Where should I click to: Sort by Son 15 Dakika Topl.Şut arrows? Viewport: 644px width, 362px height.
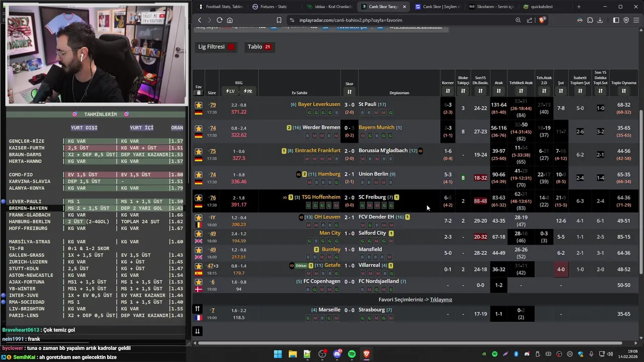point(600,91)
